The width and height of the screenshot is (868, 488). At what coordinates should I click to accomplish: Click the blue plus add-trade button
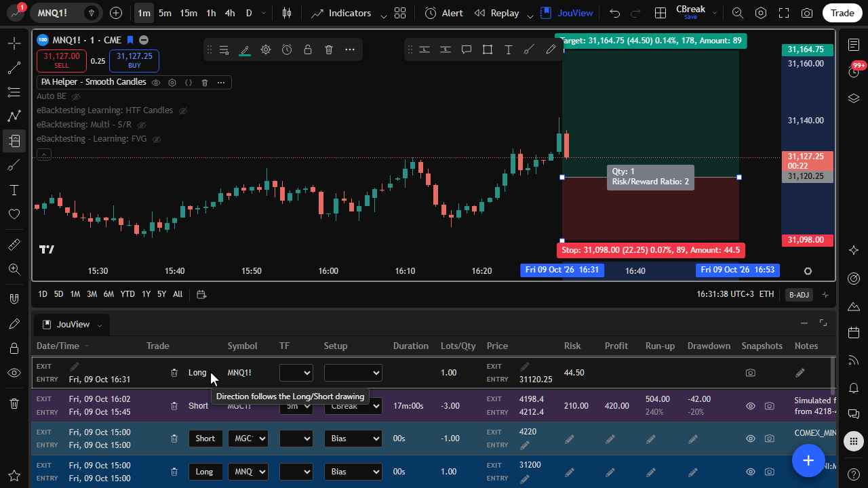pos(808,461)
